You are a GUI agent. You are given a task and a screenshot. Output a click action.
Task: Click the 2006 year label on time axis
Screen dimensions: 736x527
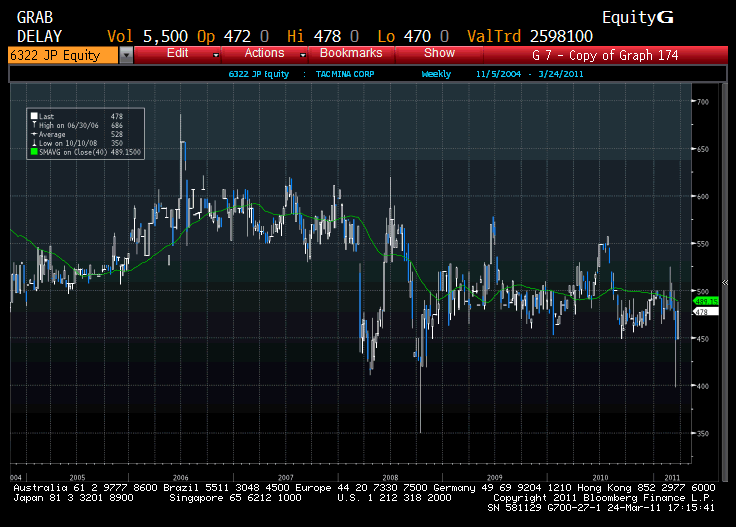coord(181,478)
